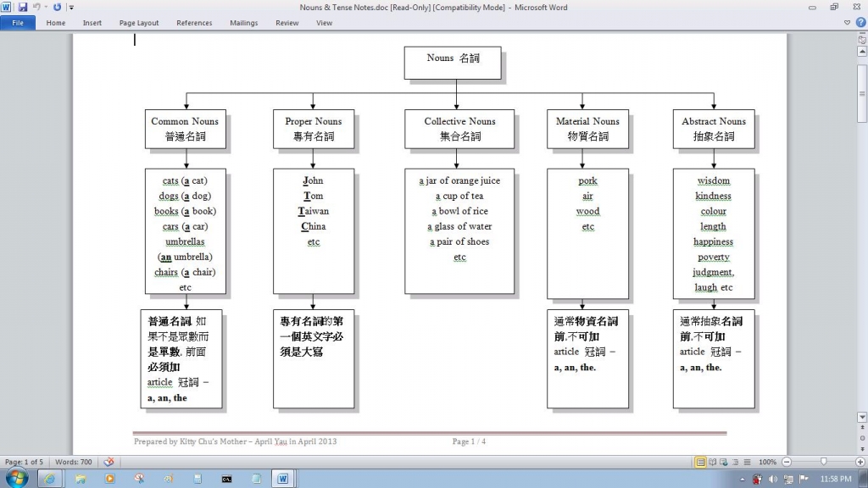Switch to Draft view icon
The height and width of the screenshot is (488, 868).
click(x=745, y=462)
